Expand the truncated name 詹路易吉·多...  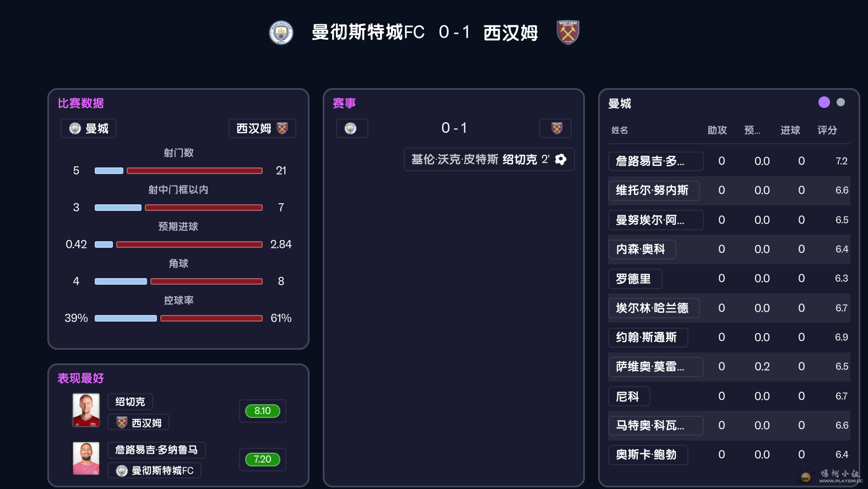tap(655, 161)
